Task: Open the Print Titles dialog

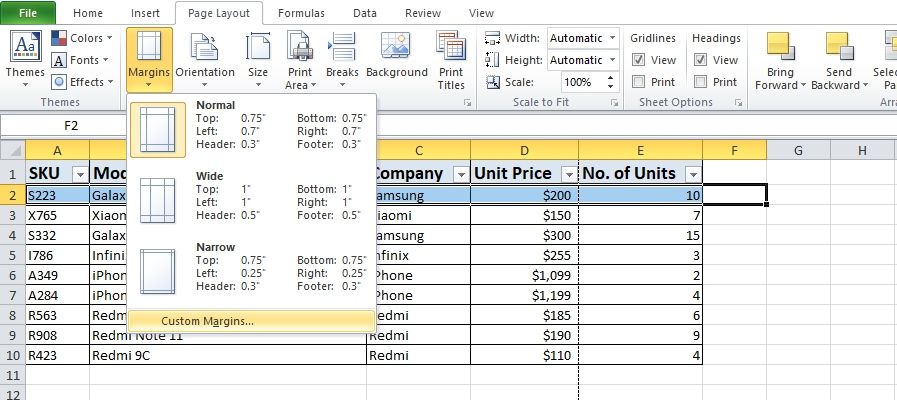Action: tap(451, 60)
